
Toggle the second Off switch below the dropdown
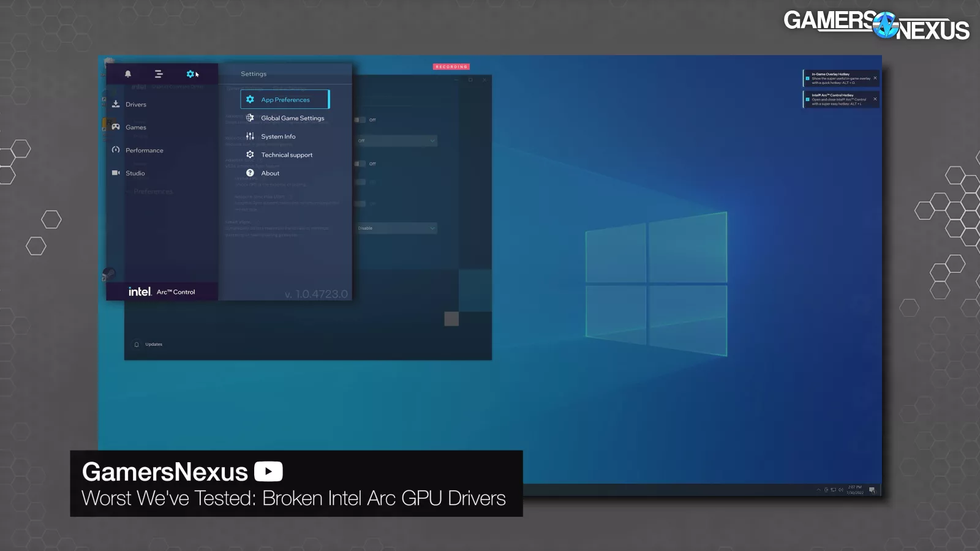[x=360, y=164]
